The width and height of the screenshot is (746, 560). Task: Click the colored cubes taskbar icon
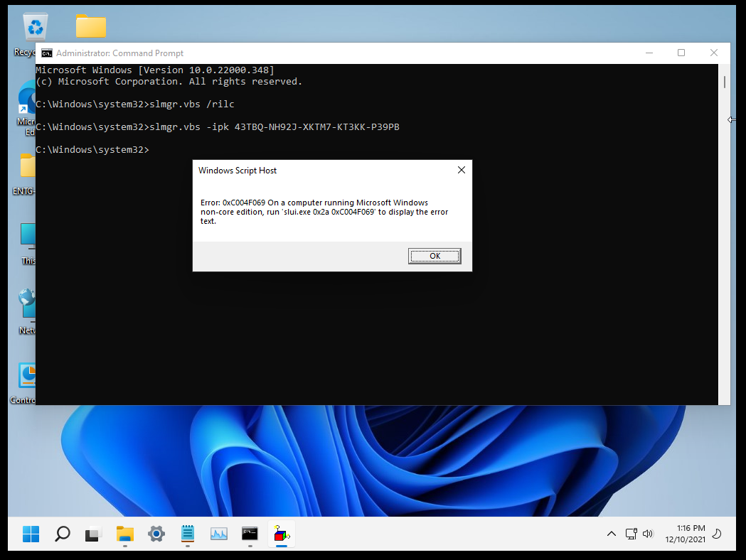(x=281, y=534)
